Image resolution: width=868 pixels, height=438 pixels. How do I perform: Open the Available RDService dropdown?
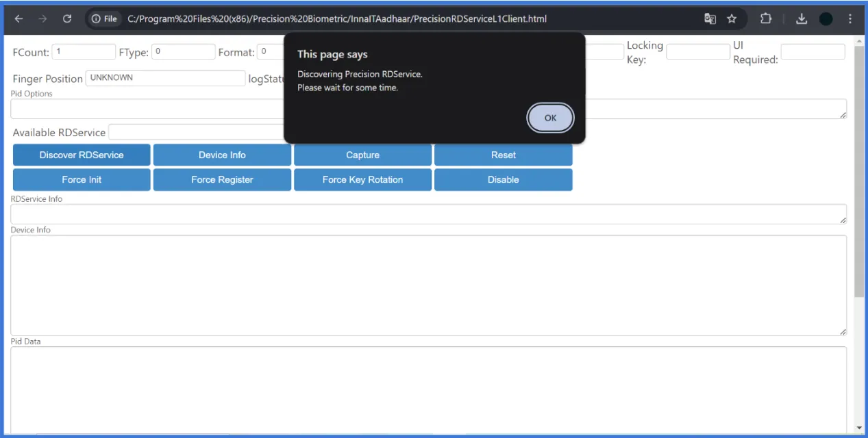click(196, 132)
